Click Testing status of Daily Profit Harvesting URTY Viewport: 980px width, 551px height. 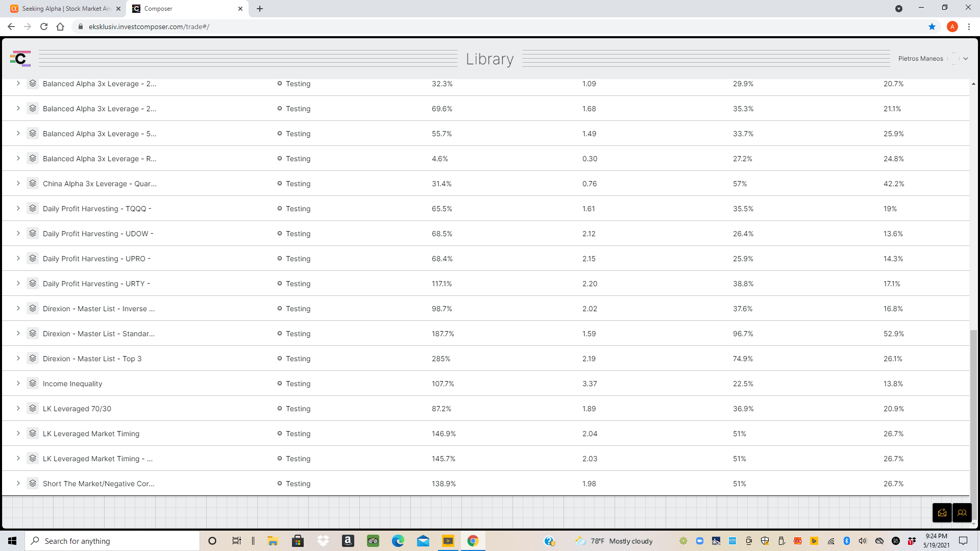tap(298, 284)
